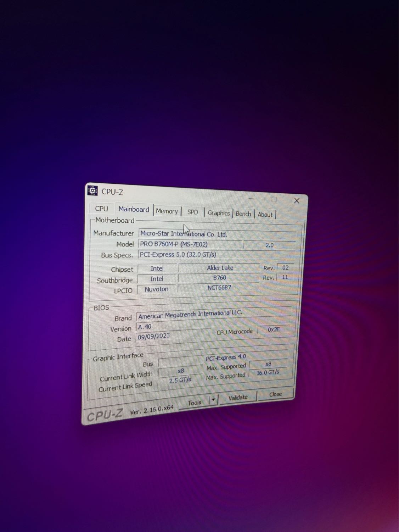
Task: Click the NCT6687 LPCIO model value
Action: [x=219, y=287]
